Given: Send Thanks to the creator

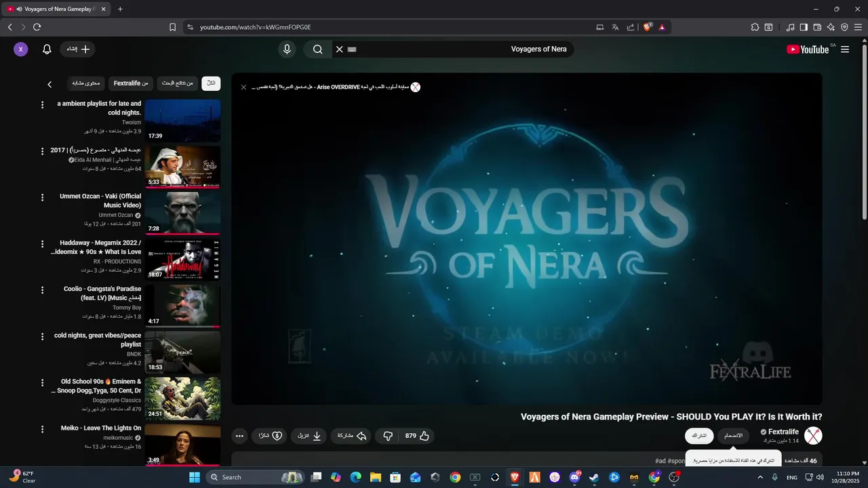Looking at the screenshot, I should (x=271, y=436).
